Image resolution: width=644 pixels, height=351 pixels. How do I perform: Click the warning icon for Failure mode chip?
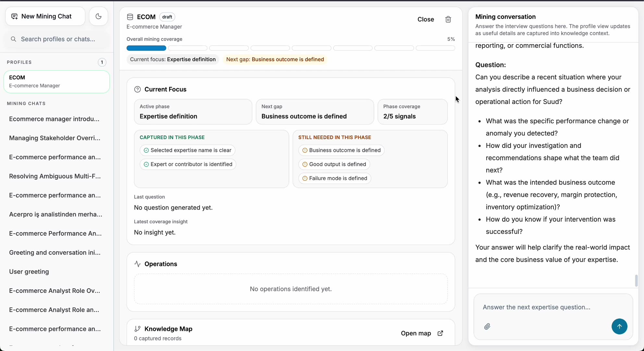tap(305, 178)
